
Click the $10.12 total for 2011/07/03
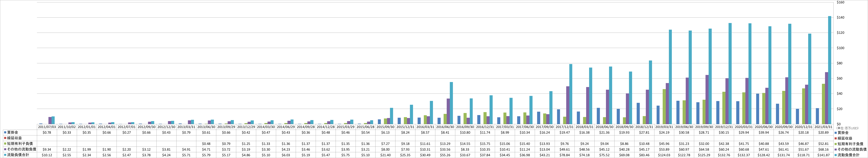(47, 155)
